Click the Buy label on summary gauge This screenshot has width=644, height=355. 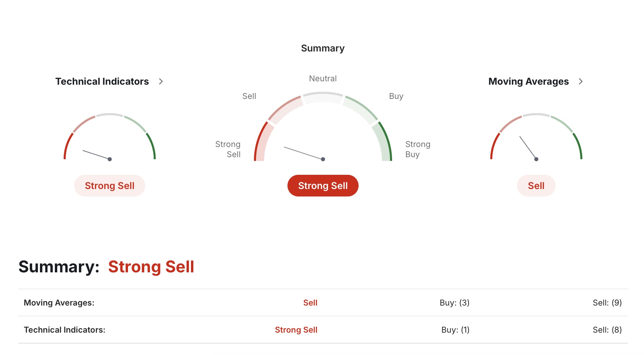[396, 96]
